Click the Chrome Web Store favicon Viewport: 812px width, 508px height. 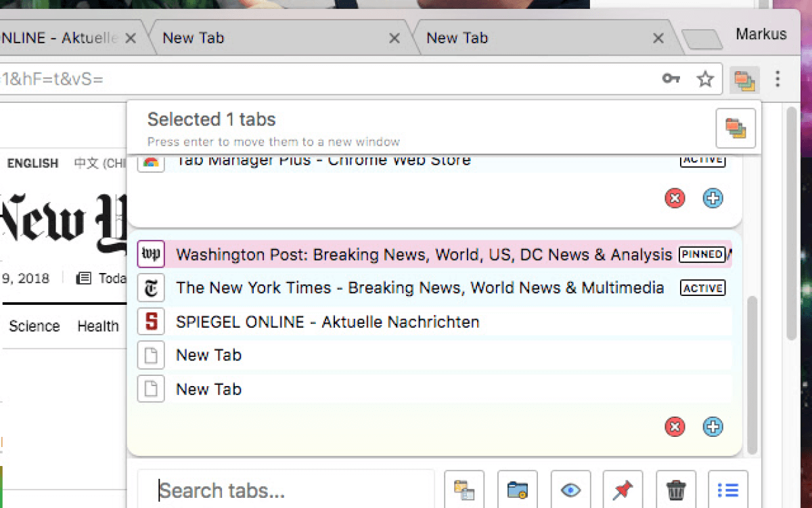(x=151, y=163)
